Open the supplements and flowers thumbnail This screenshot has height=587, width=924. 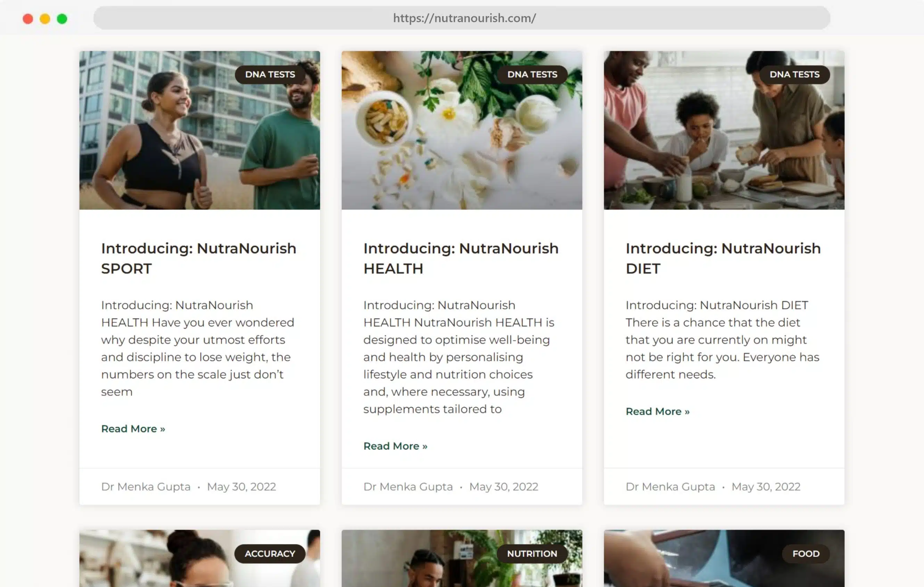(x=462, y=131)
